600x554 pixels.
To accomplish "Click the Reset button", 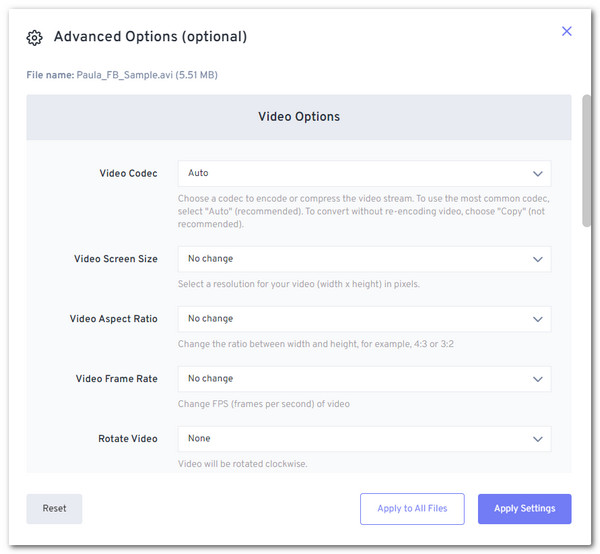I will [54, 508].
